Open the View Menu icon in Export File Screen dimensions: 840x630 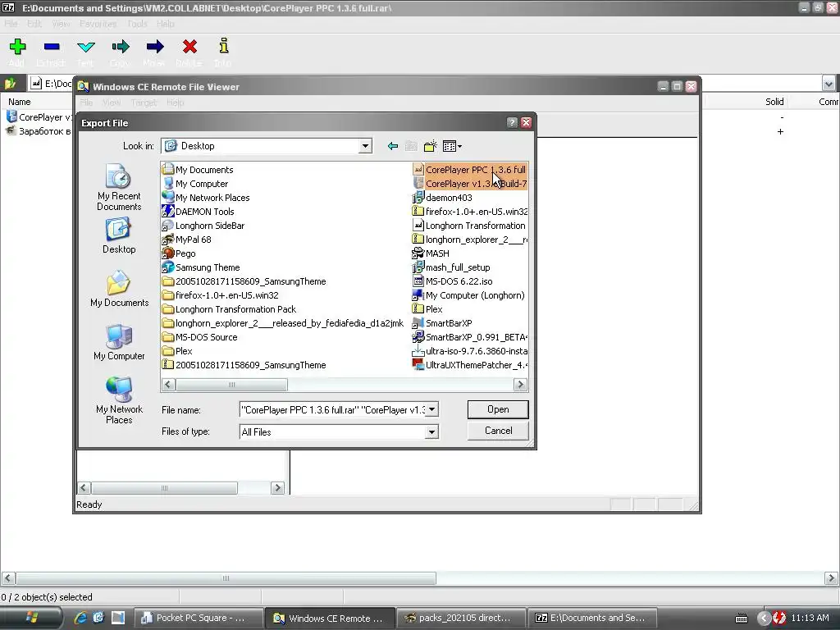point(452,146)
